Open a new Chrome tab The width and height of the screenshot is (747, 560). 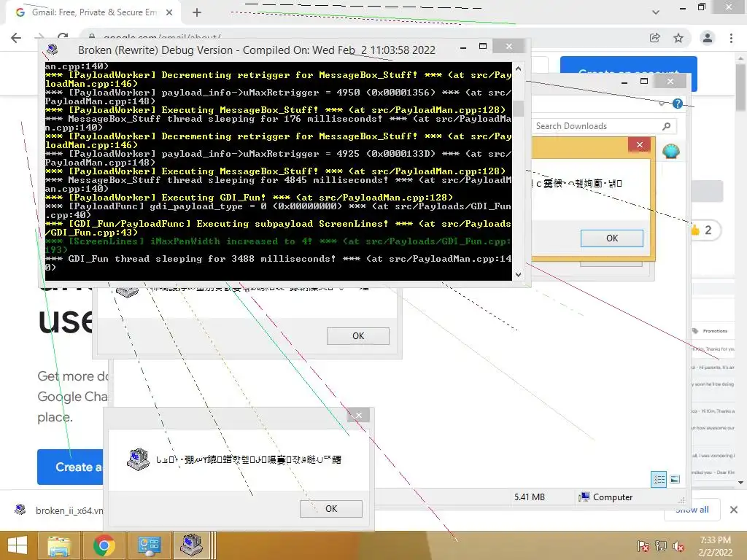(x=197, y=13)
